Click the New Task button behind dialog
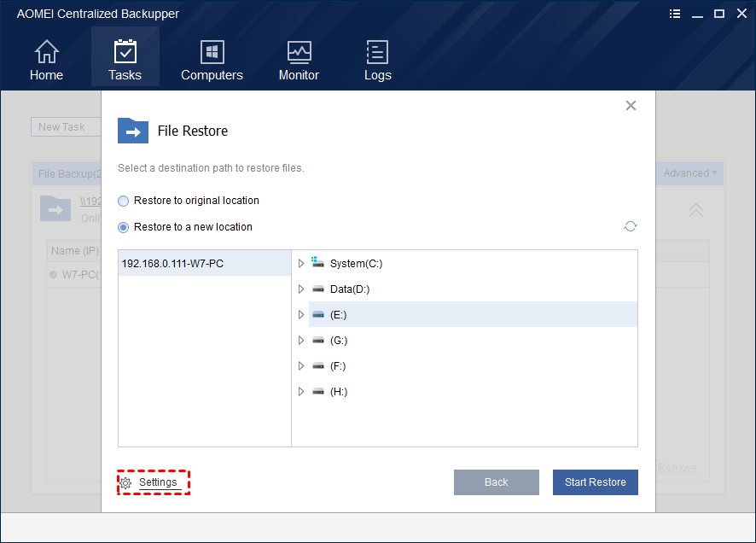Screen dimensions: 756x543 [x=66, y=127]
